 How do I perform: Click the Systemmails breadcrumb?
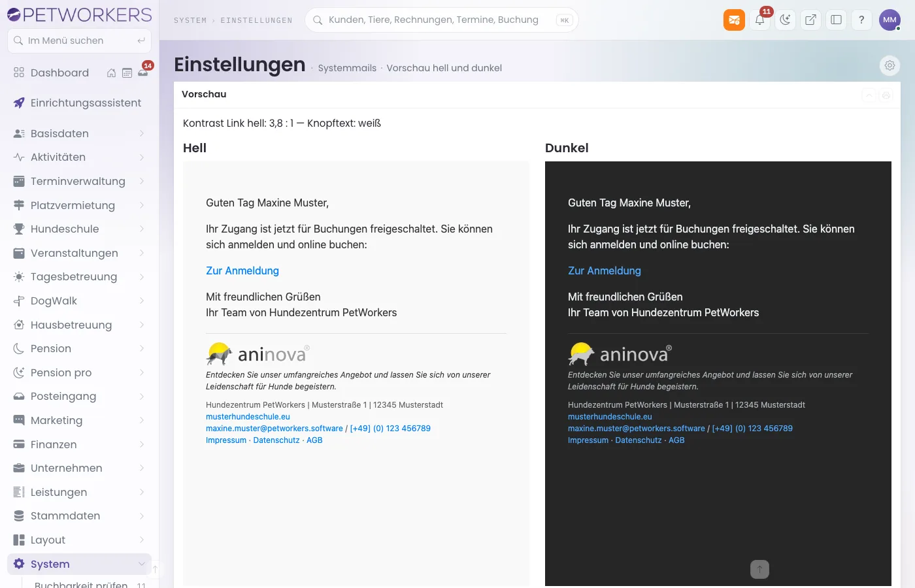347,68
